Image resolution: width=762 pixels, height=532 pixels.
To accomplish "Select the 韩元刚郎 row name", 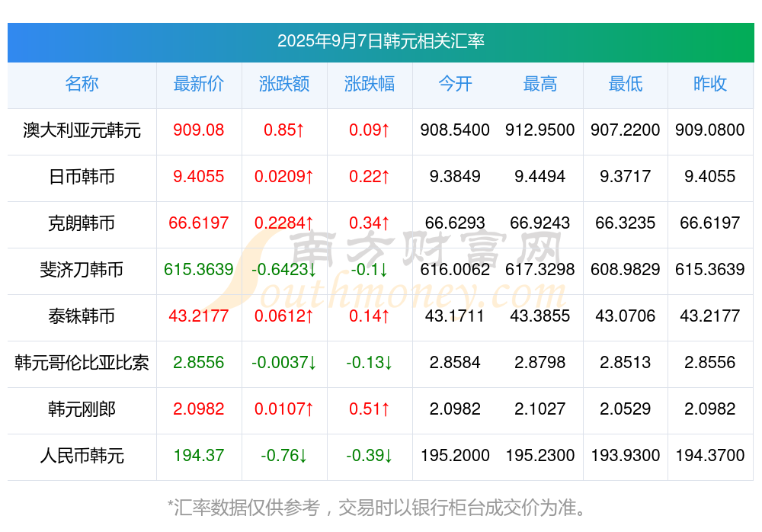I will coord(82,409).
